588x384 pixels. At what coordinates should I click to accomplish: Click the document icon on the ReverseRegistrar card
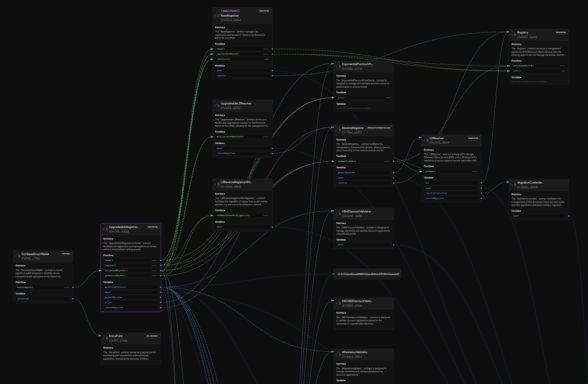point(339,130)
